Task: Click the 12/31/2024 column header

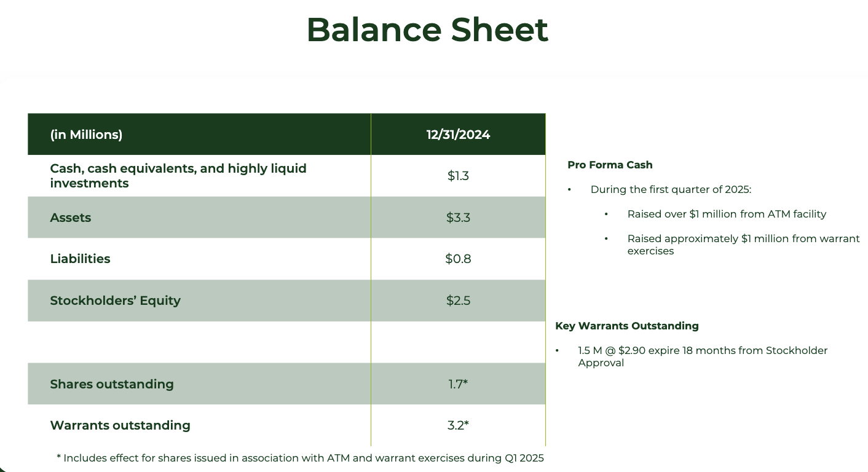Action: click(x=458, y=135)
